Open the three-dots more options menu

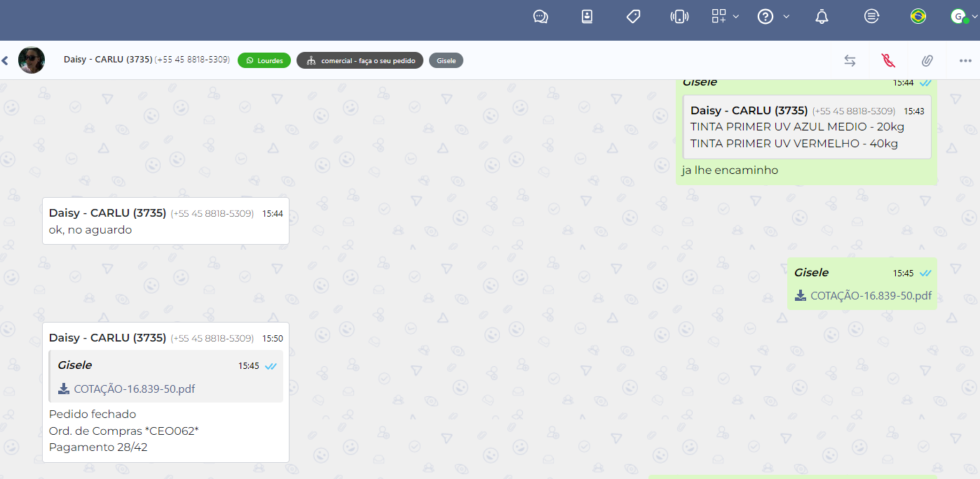tap(965, 61)
